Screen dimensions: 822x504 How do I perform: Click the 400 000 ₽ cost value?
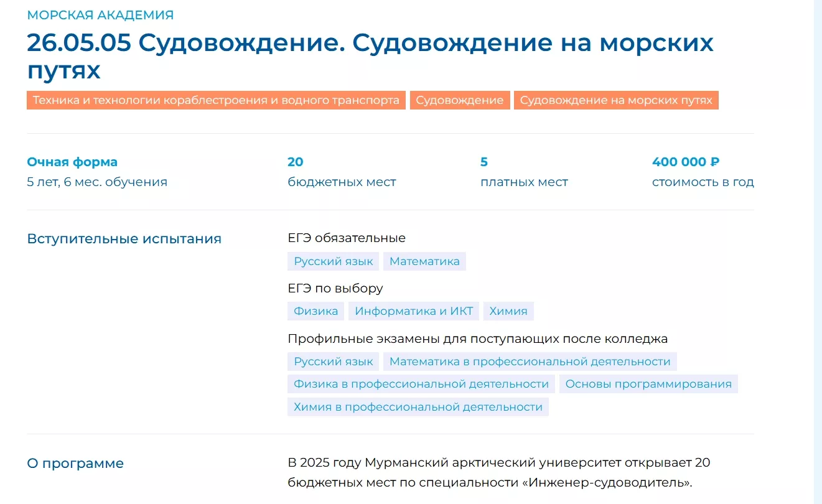tap(686, 162)
